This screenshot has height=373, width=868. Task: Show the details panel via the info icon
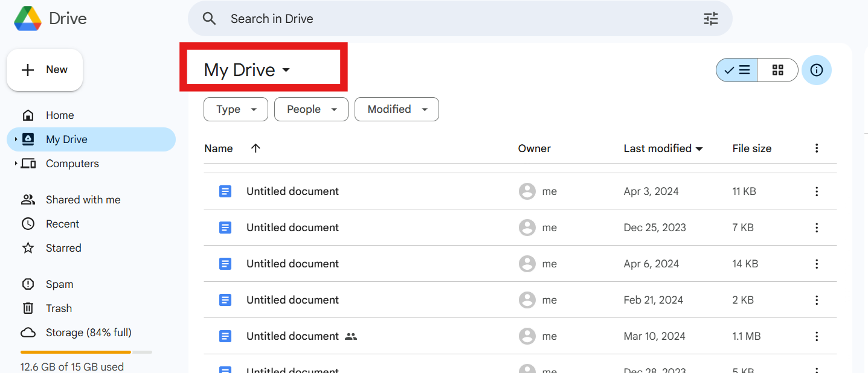pos(816,70)
